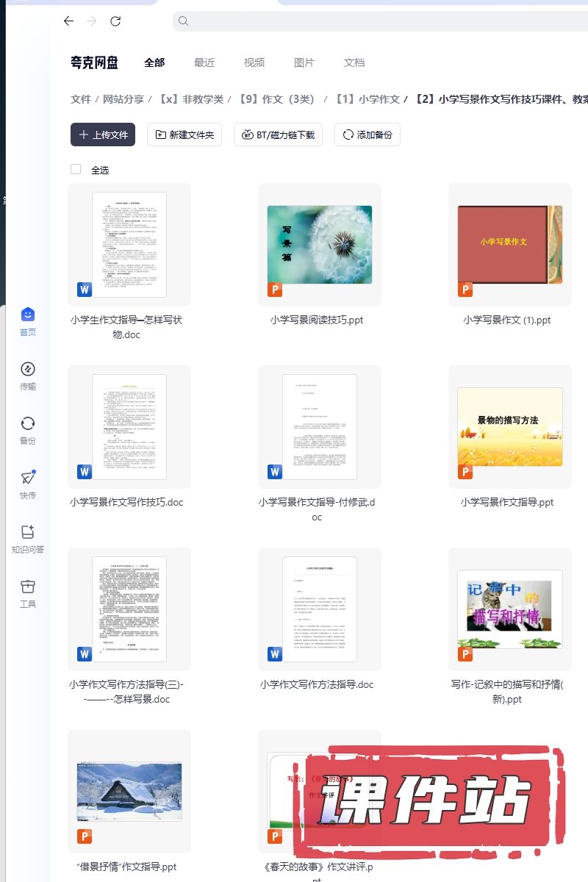This screenshot has width=588, height=882.
Task: Open the 传输 transfer sidebar icon
Action: click(x=28, y=370)
